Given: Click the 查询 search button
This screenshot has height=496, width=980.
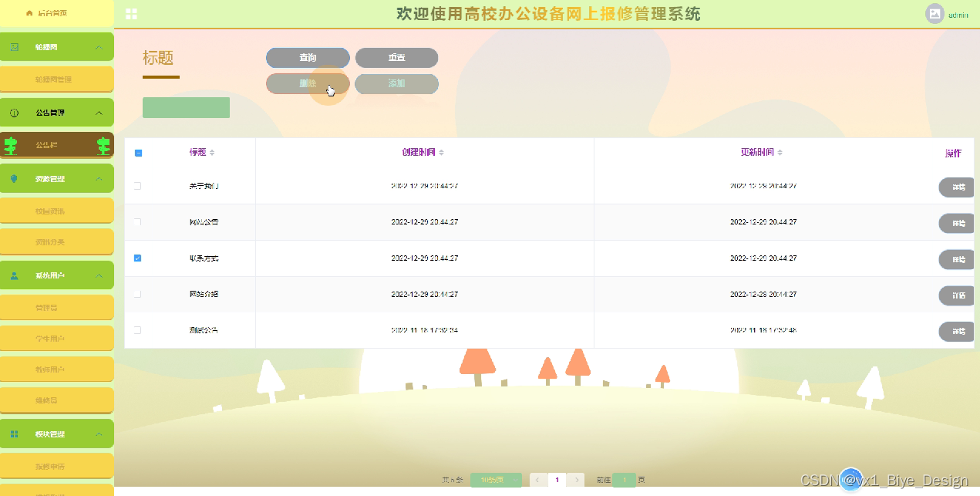Looking at the screenshot, I should click(x=308, y=58).
